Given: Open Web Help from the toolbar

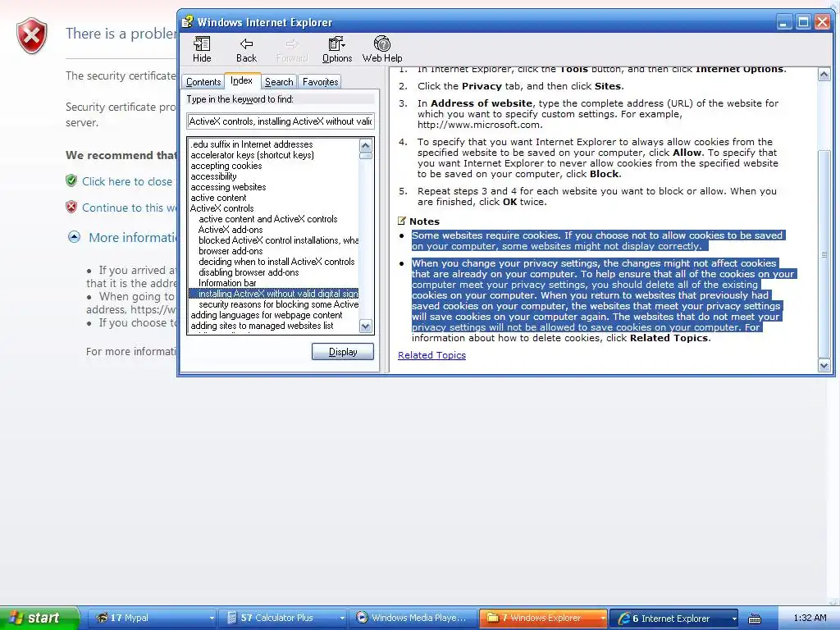Looking at the screenshot, I should point(382,49).
